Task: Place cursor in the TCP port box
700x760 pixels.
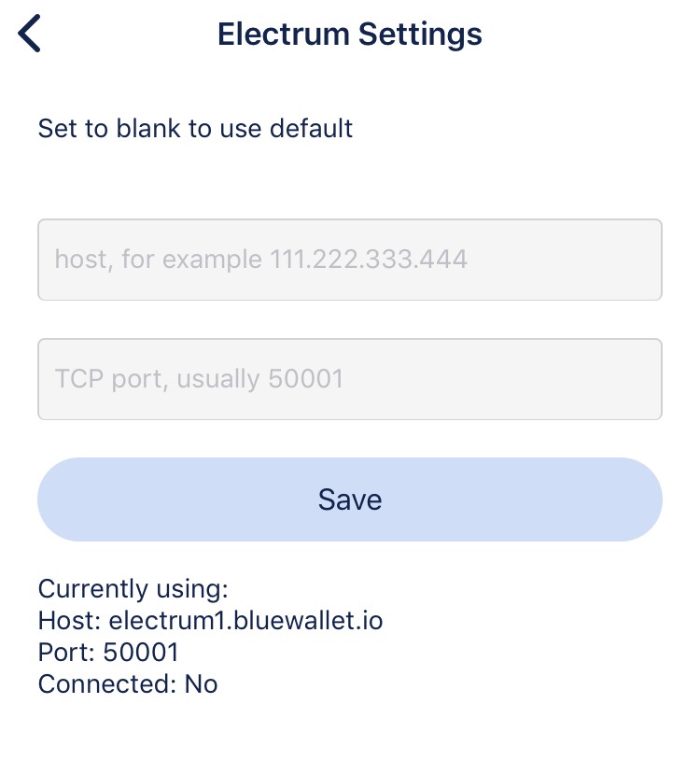Action: coord(349,379)
